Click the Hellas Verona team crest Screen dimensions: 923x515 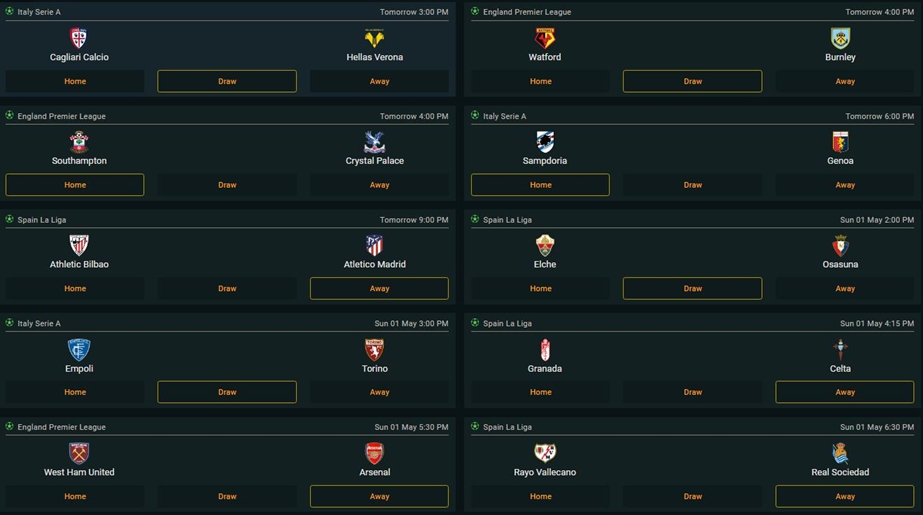tap(374, 38)
